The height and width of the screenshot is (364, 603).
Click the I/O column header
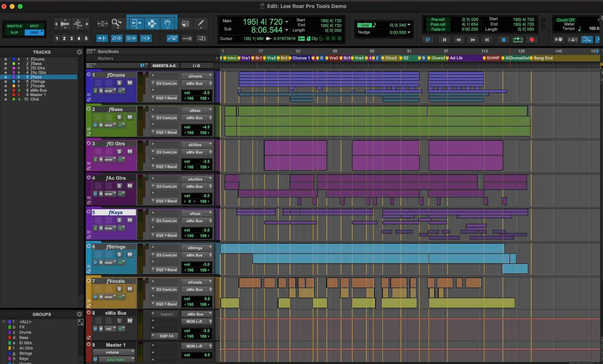coord(197,66)
